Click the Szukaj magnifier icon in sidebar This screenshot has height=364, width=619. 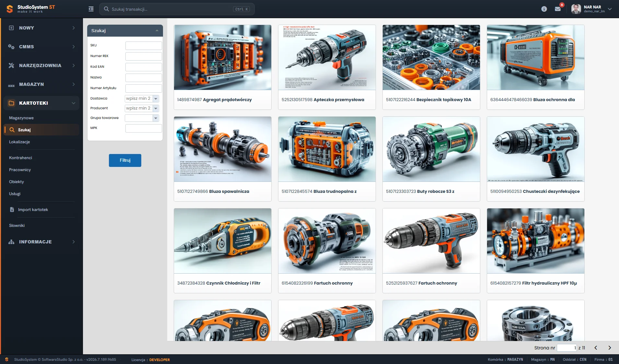click(12, 130)
